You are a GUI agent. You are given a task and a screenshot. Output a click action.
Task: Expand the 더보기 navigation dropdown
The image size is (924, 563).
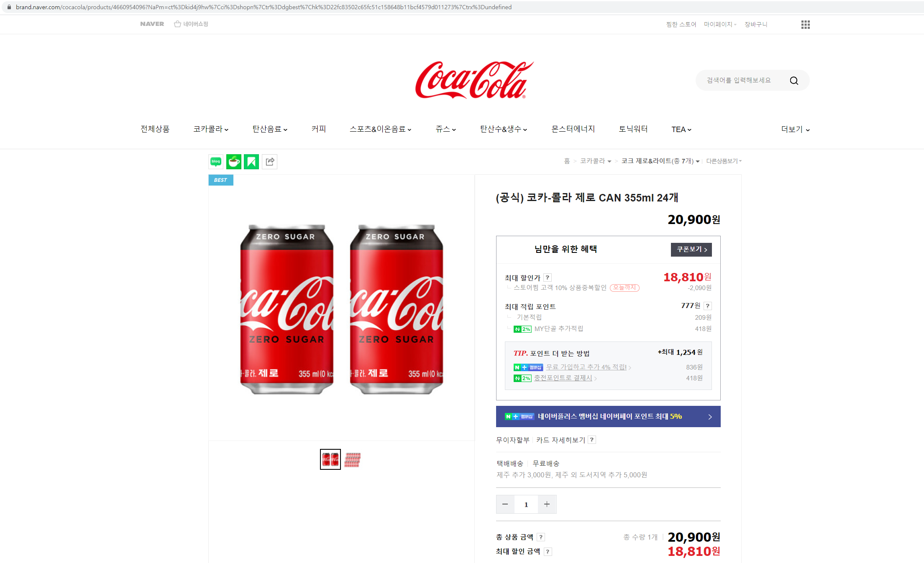tap(795, 130)
